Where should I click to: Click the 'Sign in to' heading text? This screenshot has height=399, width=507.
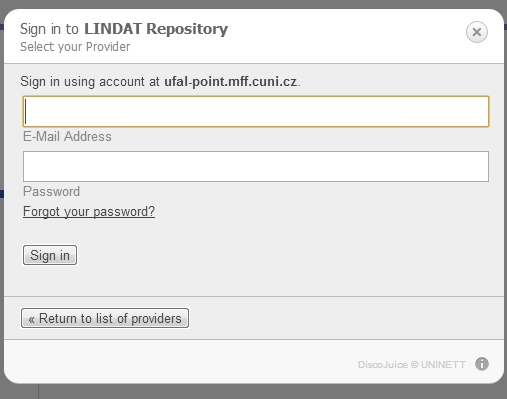tap(49, 29)
